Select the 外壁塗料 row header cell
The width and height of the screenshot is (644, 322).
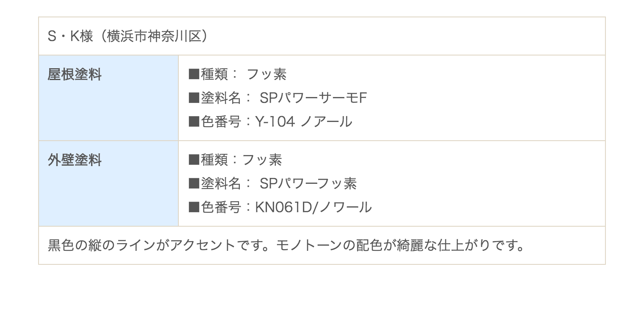tap(108, 183)
